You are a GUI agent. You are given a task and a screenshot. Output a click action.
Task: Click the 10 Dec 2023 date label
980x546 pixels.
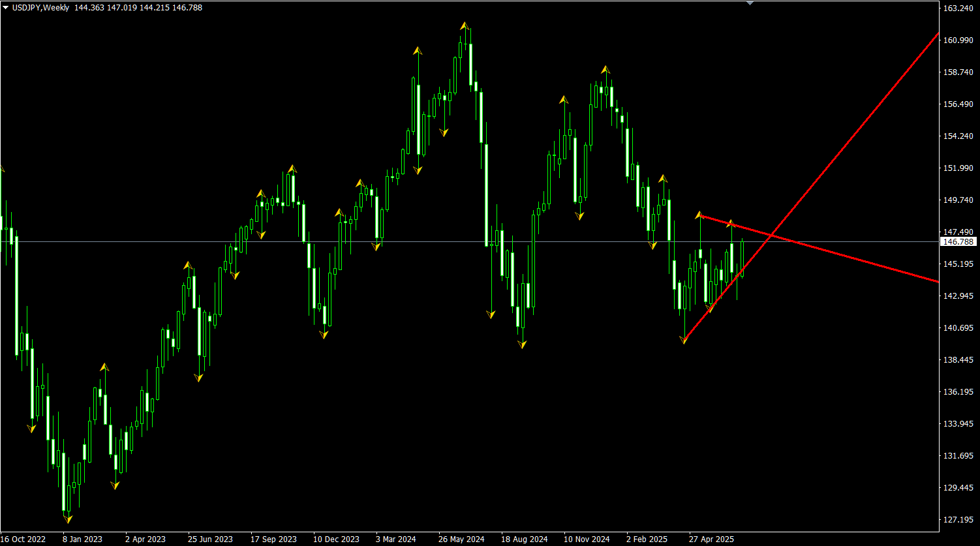pyautogui.click(x=336, y=539)
